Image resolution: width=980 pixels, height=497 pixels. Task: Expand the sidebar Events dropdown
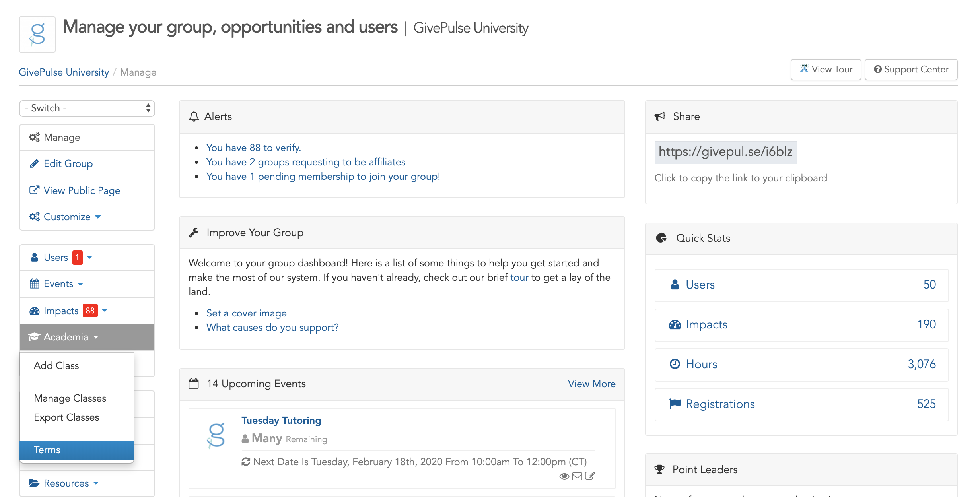[x=80, y=284]
